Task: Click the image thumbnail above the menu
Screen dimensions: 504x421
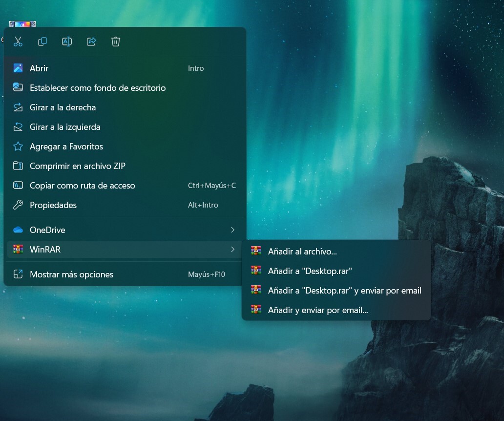Action: tap(22, 23)
